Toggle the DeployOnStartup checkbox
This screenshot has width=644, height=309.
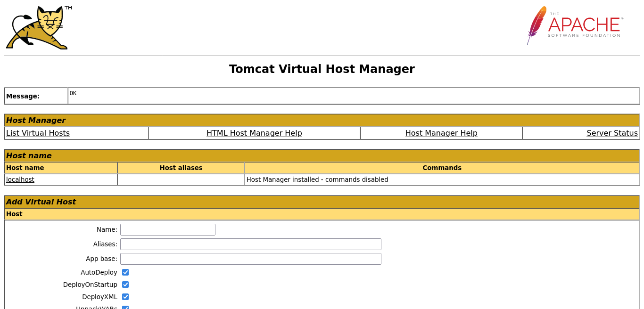coord(125,285)
